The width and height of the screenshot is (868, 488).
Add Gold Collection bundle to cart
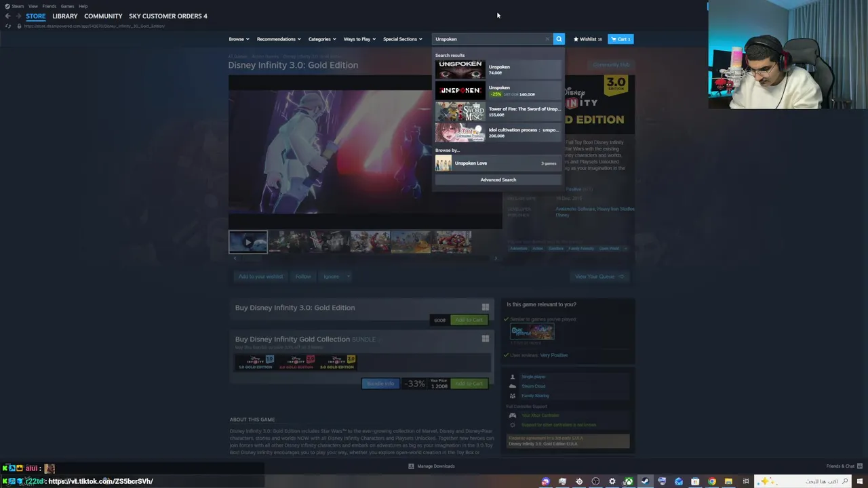(469, 384)
